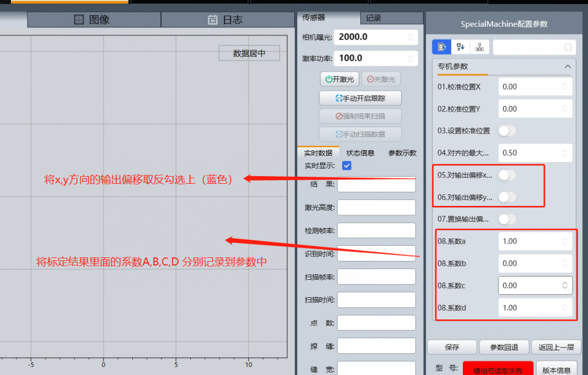Toggle 03.设置校准位置 switch
588x375 pixels.
(x=507, y=130)
